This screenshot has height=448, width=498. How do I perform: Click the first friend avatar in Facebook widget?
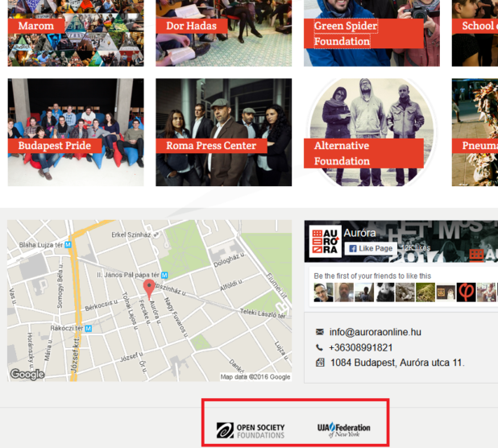[323, 292]
